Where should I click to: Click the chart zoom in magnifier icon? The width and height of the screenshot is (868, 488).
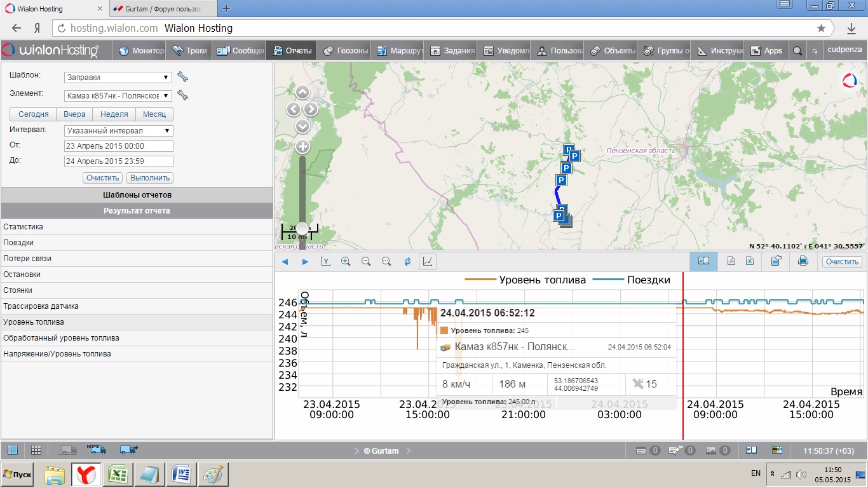[x=346, y=261]
